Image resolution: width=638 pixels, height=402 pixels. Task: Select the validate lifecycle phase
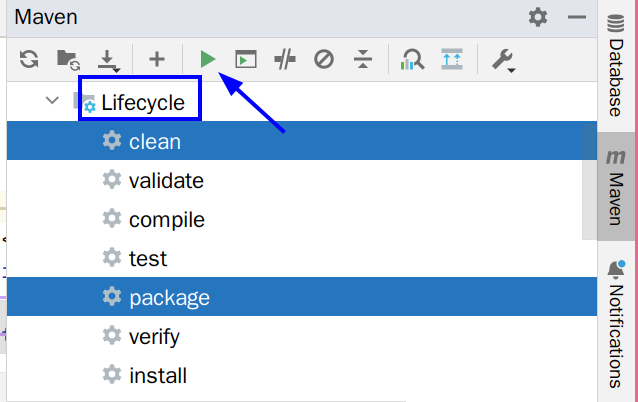302,180
